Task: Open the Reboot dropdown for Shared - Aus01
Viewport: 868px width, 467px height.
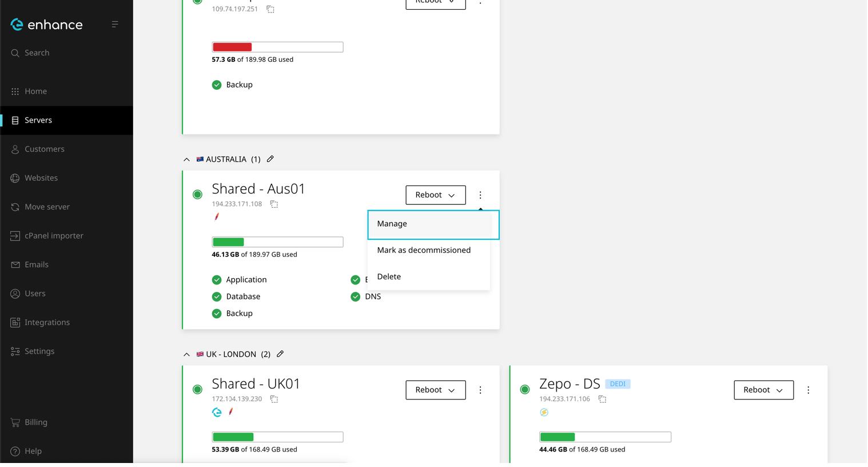Action: (435, 195)
